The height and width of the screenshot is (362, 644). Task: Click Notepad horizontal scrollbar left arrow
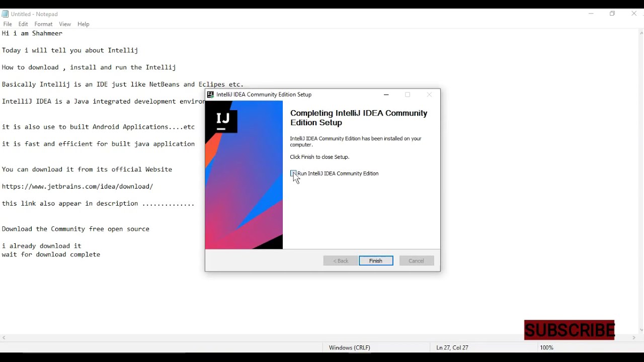[4, 338]
